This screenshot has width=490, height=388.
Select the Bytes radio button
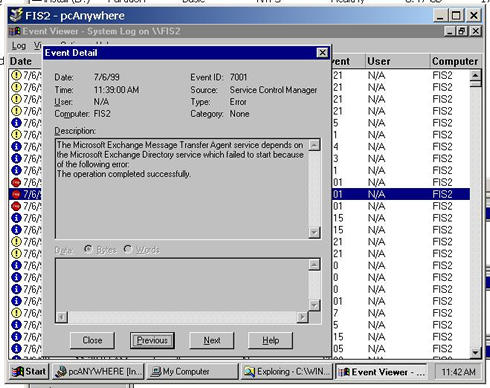coord(88,249)
